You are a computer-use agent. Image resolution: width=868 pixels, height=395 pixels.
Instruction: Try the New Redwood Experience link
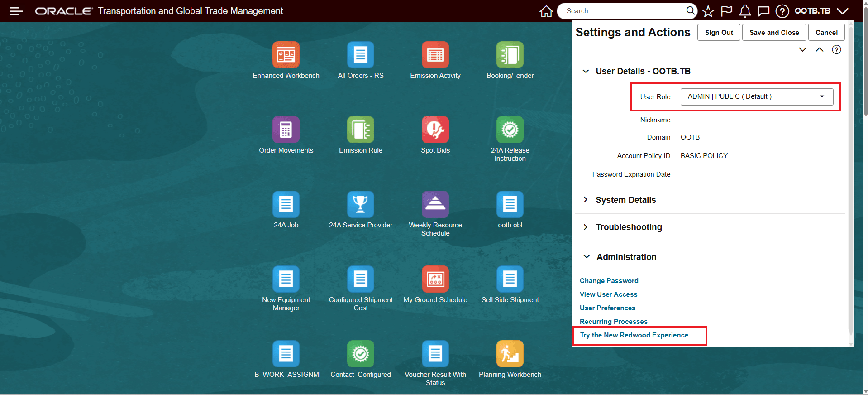tap(634, 335)
